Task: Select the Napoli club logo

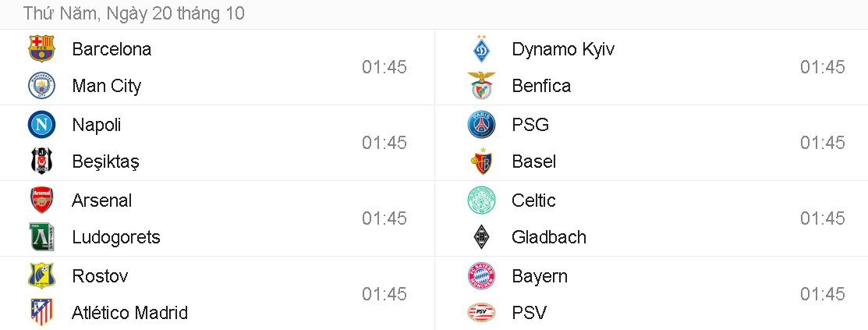Action: [41, 125]
